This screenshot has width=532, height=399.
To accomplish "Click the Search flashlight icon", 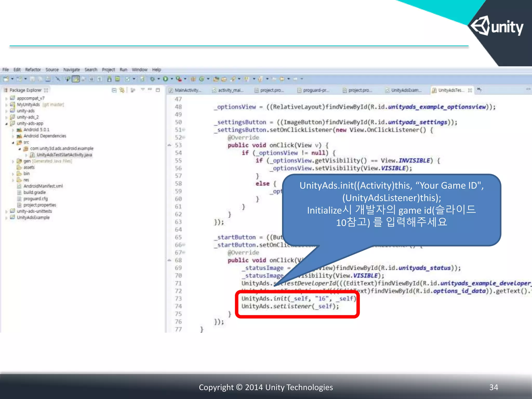I will coord(233,79).
